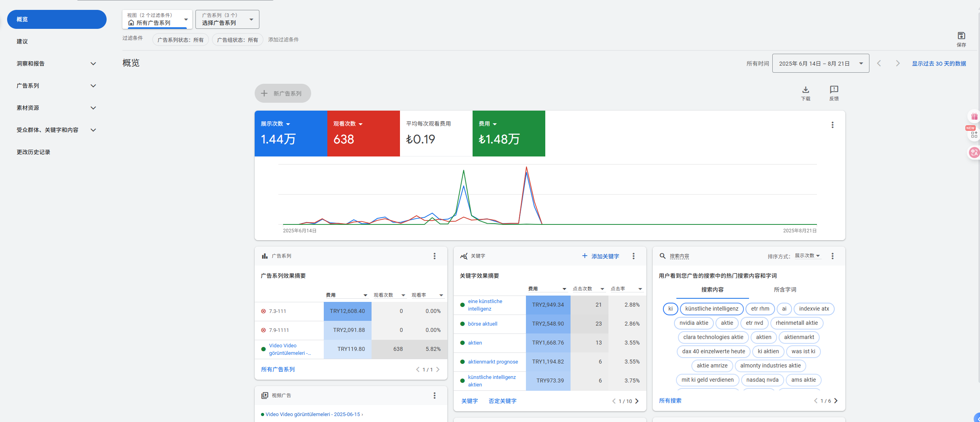Open scorecard three-dot options menu

coord(832,125)
